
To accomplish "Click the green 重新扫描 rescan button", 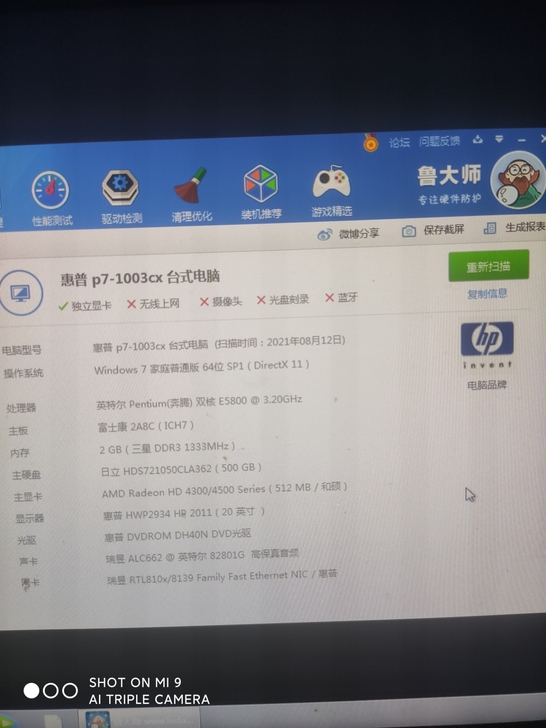I will click(488, 266).
